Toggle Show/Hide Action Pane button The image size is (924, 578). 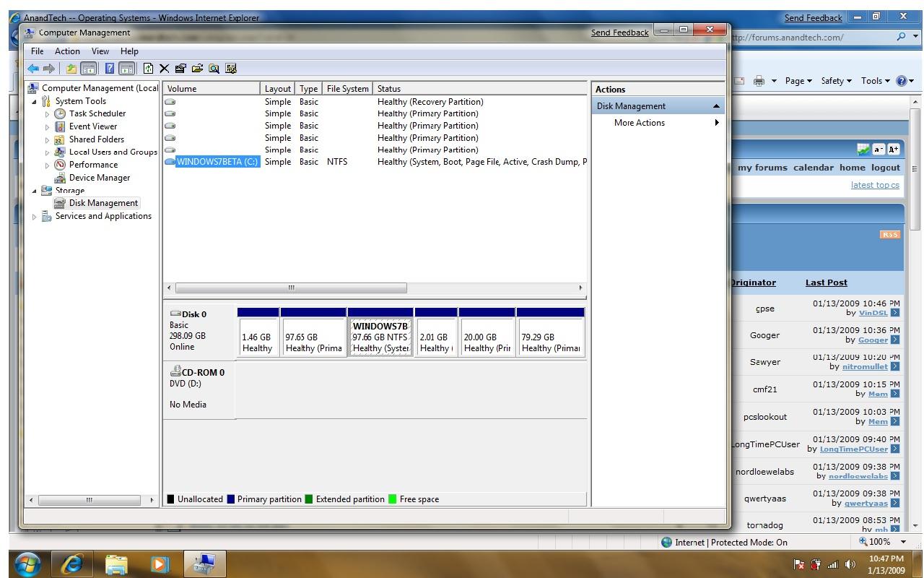126,69
